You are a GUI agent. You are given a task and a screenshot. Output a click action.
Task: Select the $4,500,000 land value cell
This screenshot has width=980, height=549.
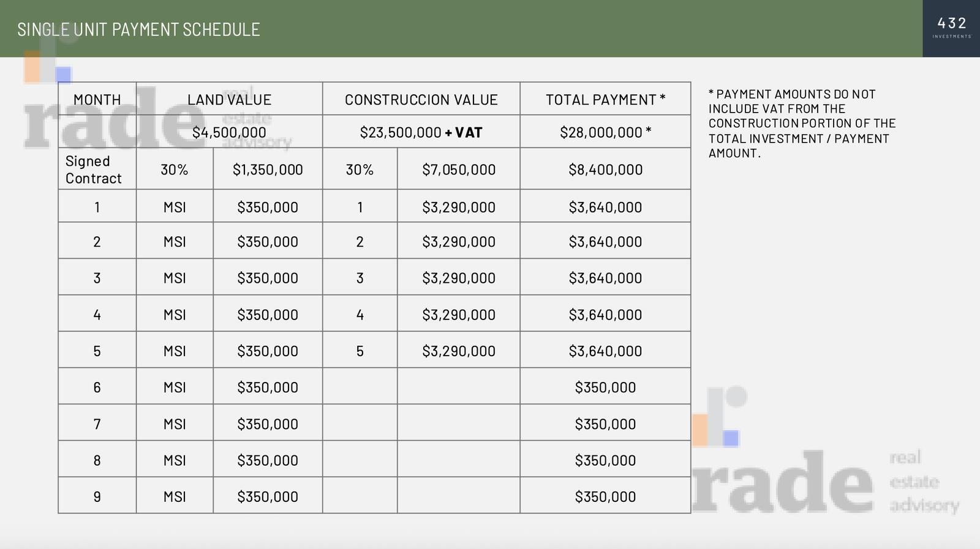coord(229,132)
